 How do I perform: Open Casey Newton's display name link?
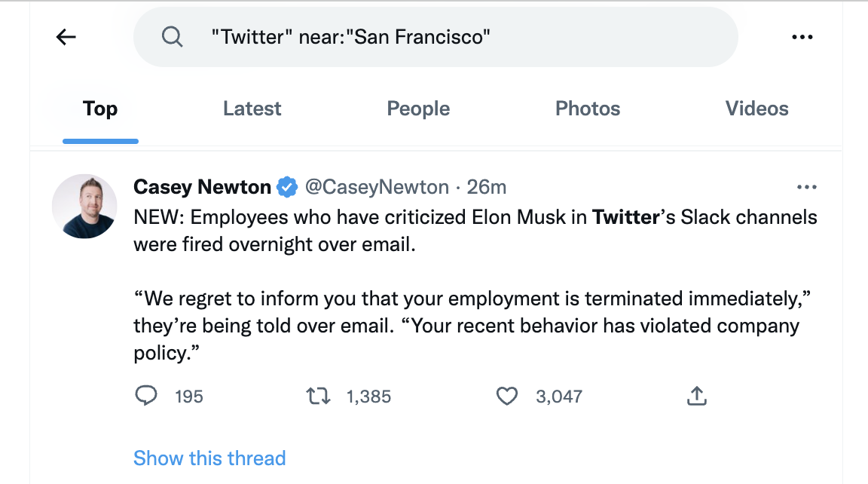(x=202, y=187)
